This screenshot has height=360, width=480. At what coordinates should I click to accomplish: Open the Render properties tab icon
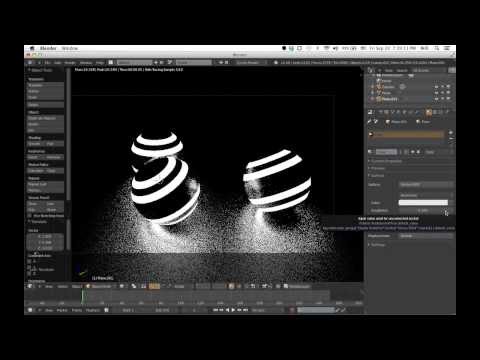(371, 113)
